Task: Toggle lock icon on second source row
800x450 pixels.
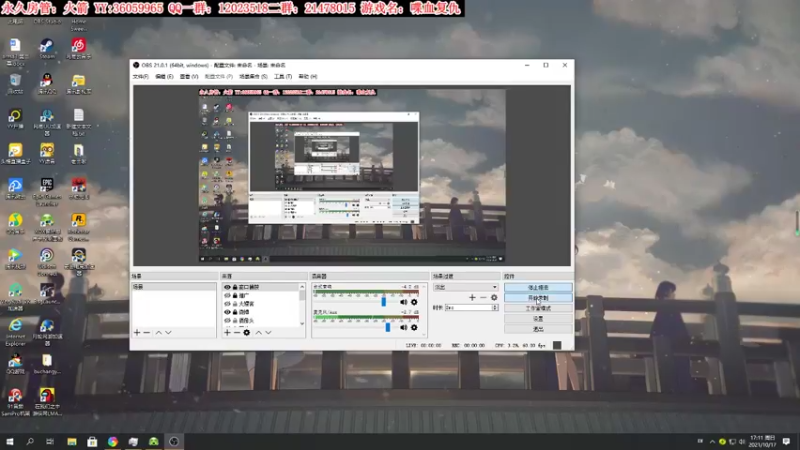Action: (x=235, y=295)
